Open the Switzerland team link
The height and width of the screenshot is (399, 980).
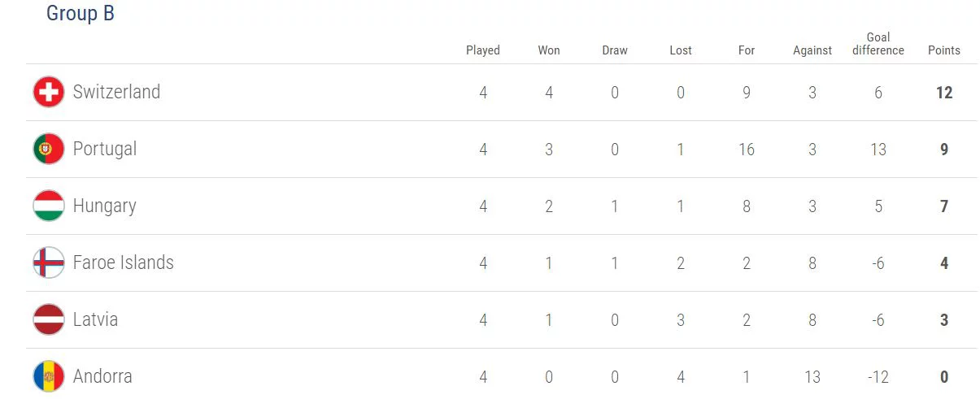(116, 92)
